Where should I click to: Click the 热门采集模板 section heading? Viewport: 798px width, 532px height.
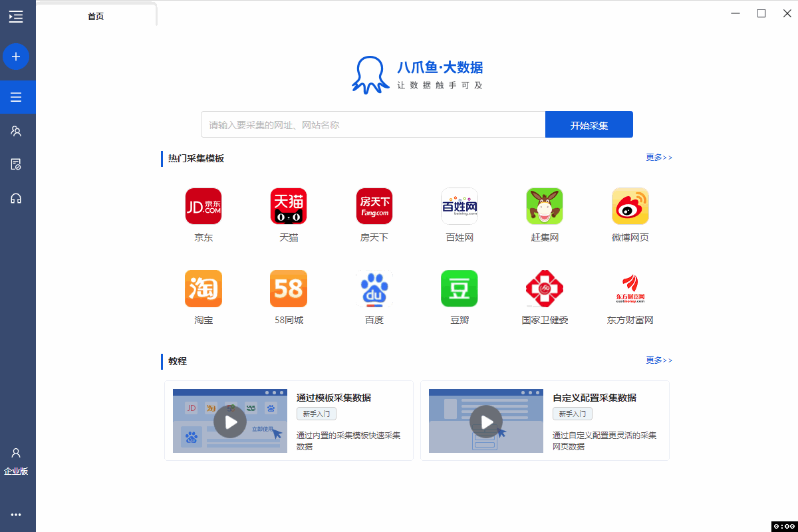point(196,158)
